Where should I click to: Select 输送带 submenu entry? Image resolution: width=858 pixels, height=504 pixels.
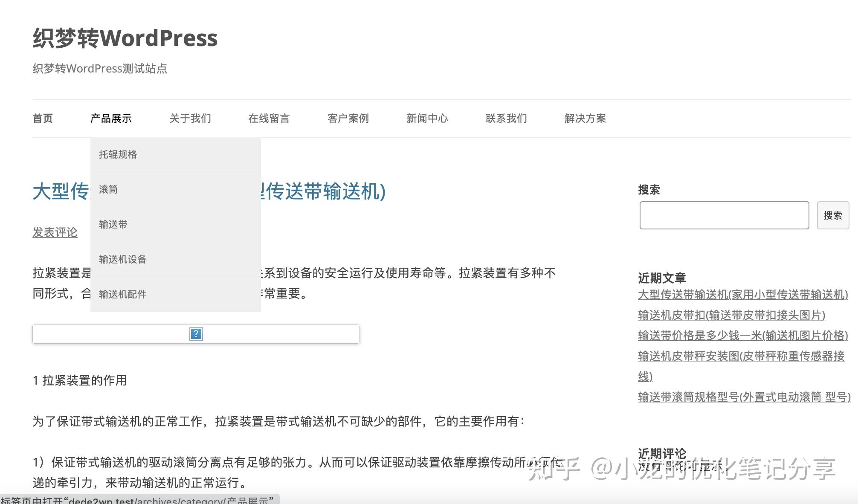point(175,224)
